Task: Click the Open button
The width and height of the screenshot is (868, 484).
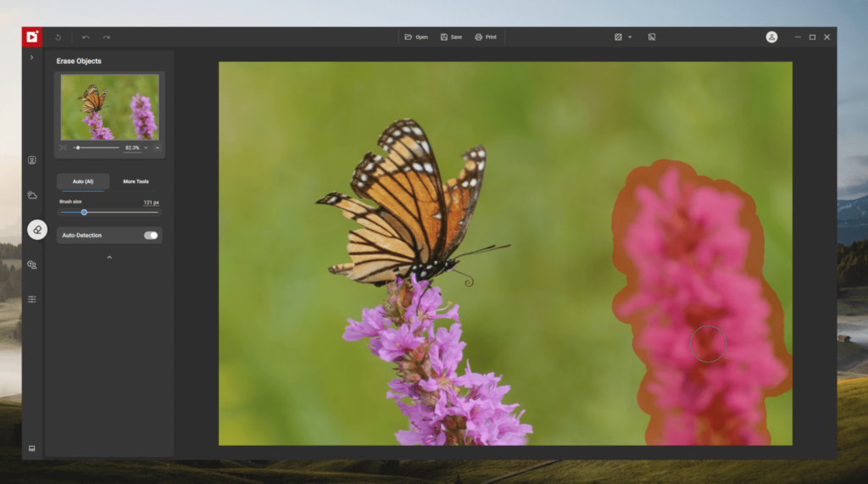Action: click(x=416, y=37)
